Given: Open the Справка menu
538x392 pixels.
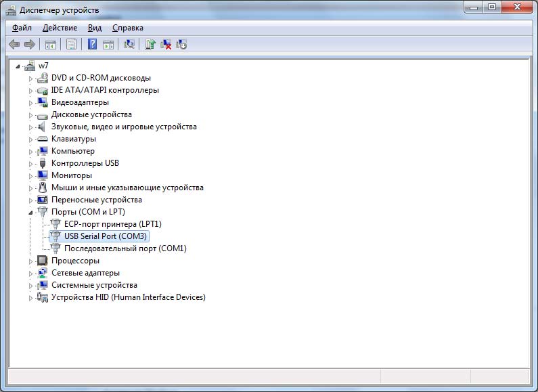Looking at the screenshot, I should click(x=127, y=28).
